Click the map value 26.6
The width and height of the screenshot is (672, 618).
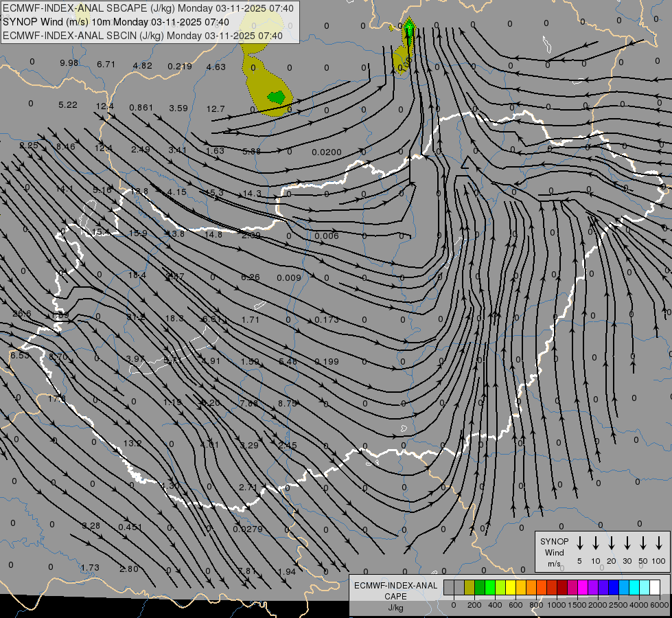(x=22, y=314)
